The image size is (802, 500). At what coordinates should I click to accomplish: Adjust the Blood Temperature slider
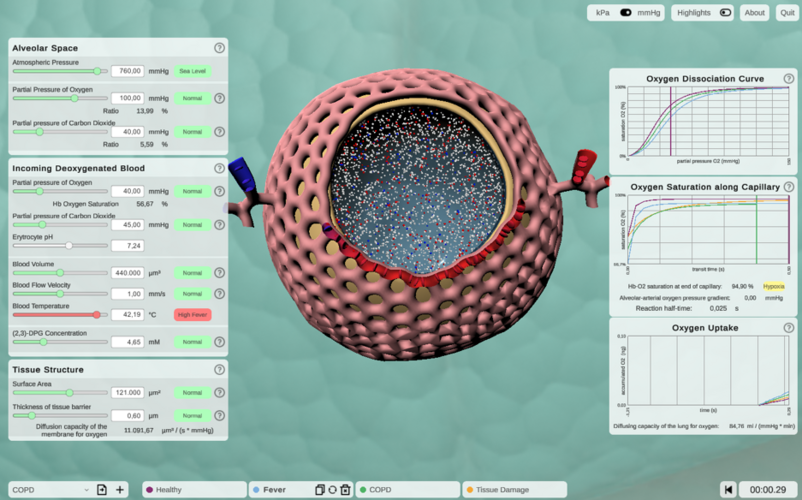click(x=96, y=314)
